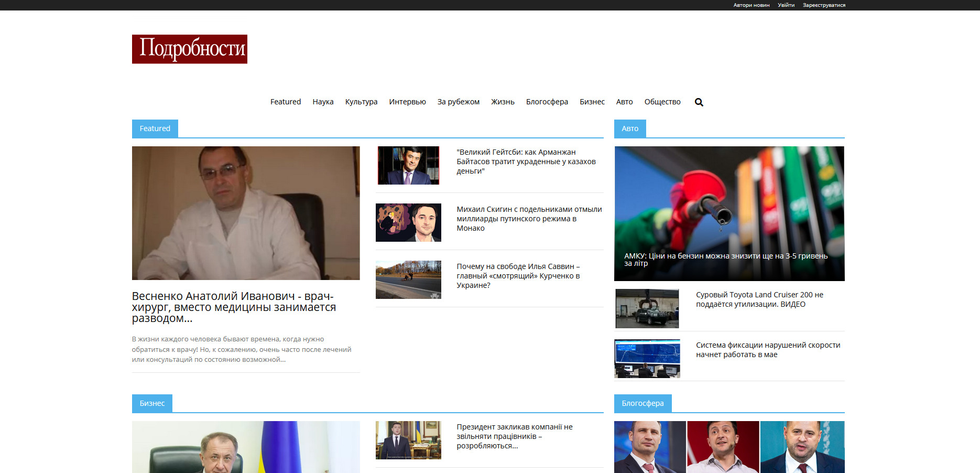Image resolution: width=980 pixels, height=473 pixels.
Task: Open the Featured section header tab
Action: pyautogui.click(x=155, y=128)
